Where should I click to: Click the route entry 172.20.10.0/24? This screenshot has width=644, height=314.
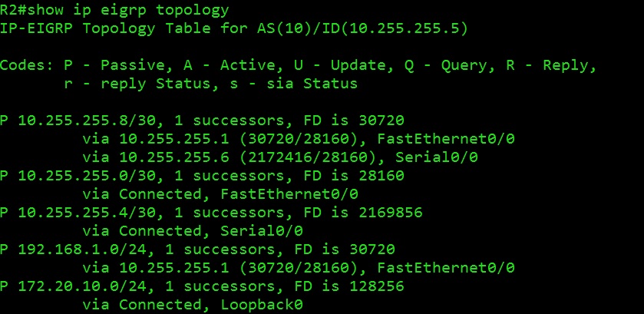(x=83, y=286)
